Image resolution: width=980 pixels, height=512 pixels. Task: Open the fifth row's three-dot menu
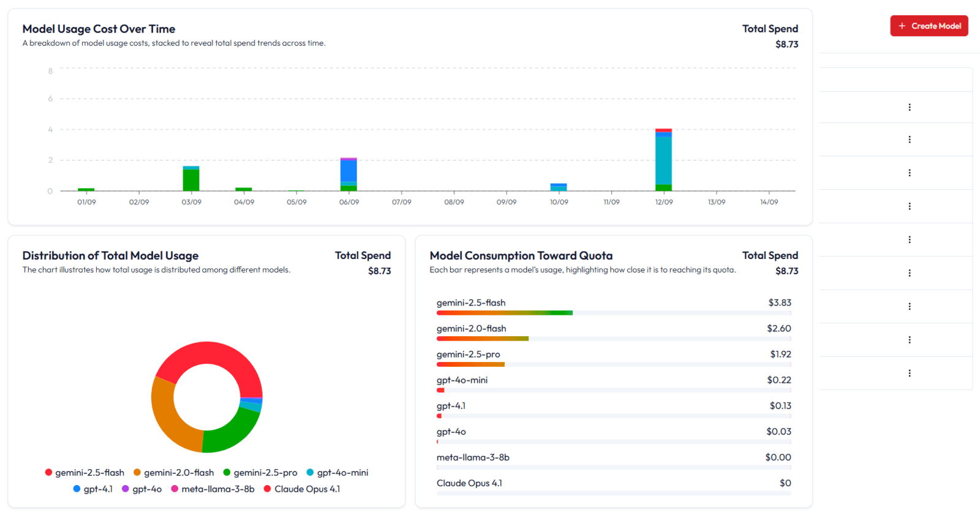[x=909, y=239]
